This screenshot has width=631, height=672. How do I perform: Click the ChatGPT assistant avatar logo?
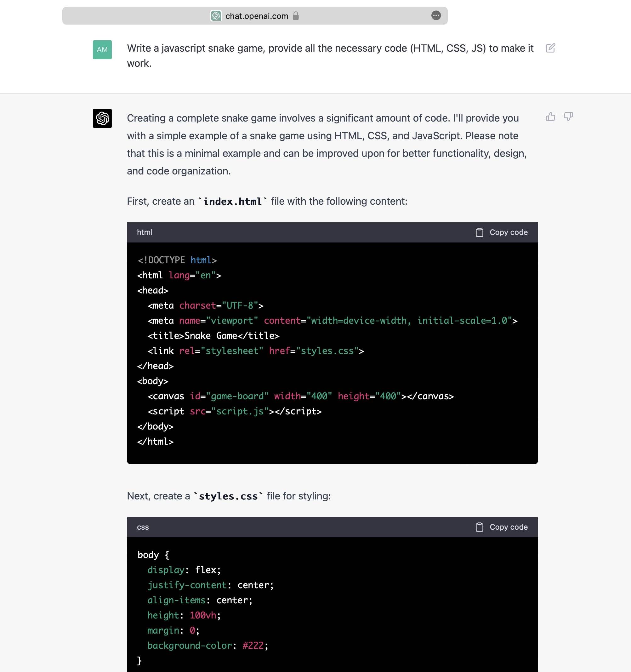[102, 118]
